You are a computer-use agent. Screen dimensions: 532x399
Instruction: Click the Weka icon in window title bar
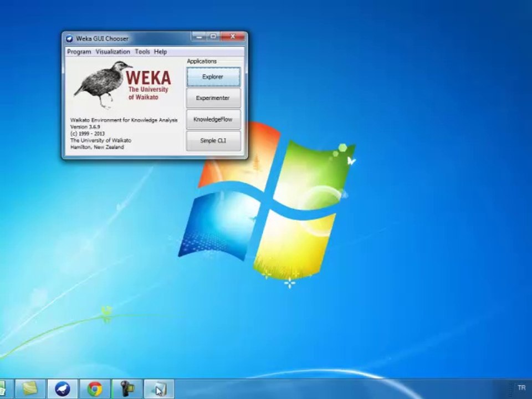(x=69, y=39)
